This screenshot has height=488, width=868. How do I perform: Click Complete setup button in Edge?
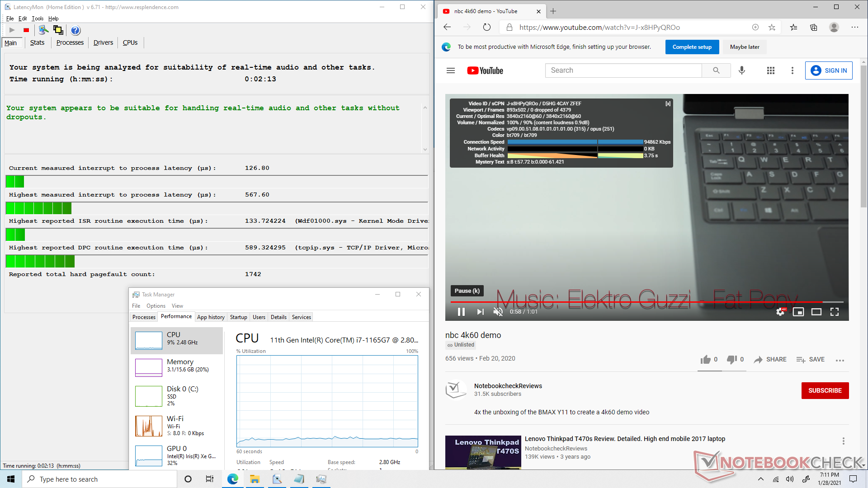click(692, 47)
